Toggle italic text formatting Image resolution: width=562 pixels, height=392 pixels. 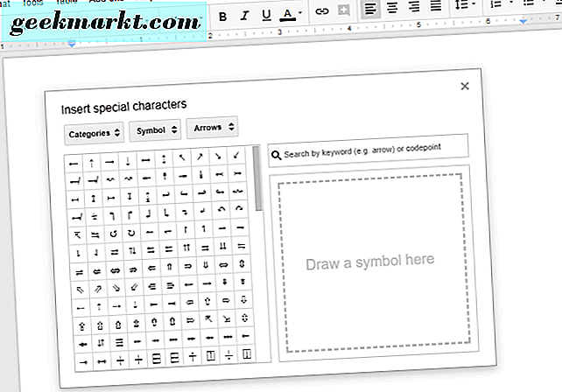point(244,12)
